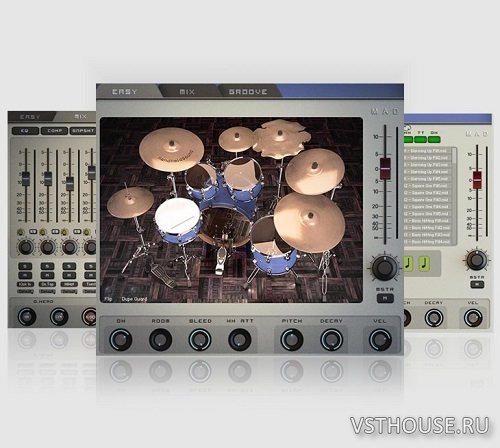The image size is (500, 448).
Task: Mute the master with the MSTR M button in groove window
Action: pos(477,285)
